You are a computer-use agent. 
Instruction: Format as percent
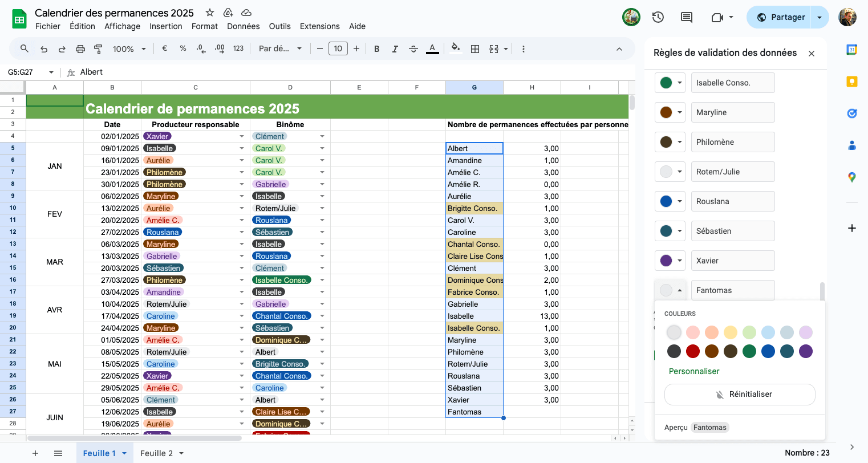[183, 48]
